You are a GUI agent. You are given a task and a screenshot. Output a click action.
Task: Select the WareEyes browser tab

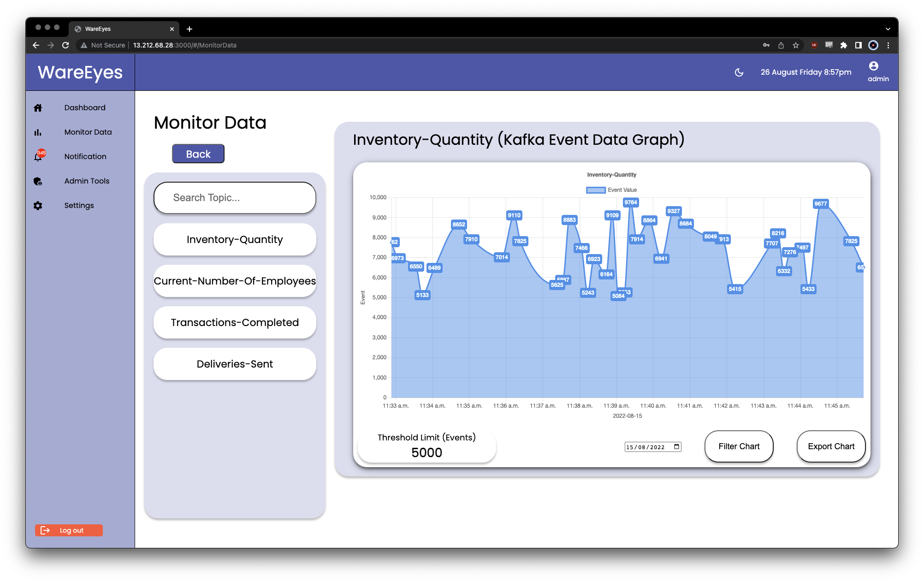[x=124, y=29]
